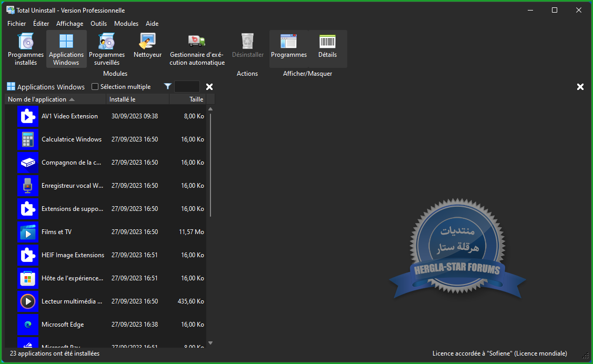Screen dimensions: 593x364
Task: Click the Microsoft Edge app icon
Action: point(27,325)
